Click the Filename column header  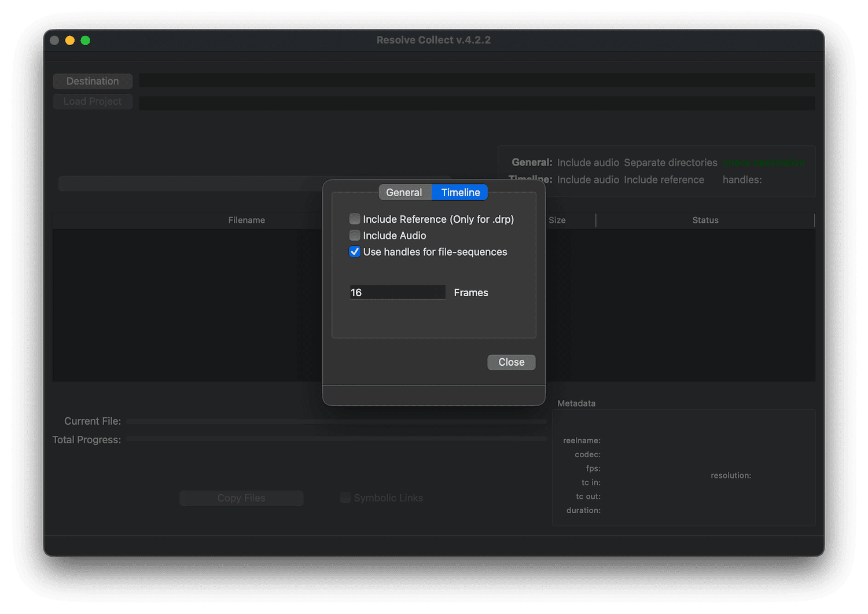[x=247, y=220]
